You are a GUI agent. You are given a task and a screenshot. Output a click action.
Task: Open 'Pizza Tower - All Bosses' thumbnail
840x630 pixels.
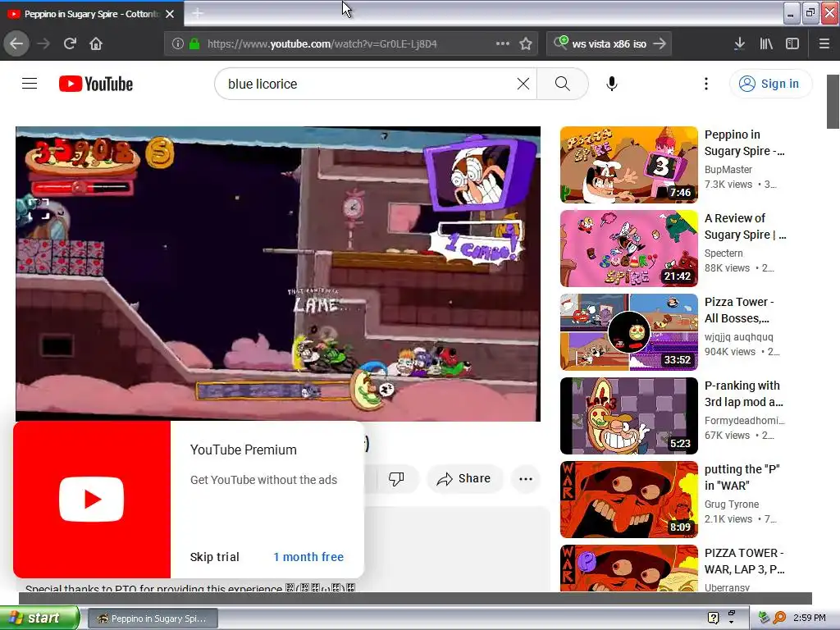click(629, 332)
